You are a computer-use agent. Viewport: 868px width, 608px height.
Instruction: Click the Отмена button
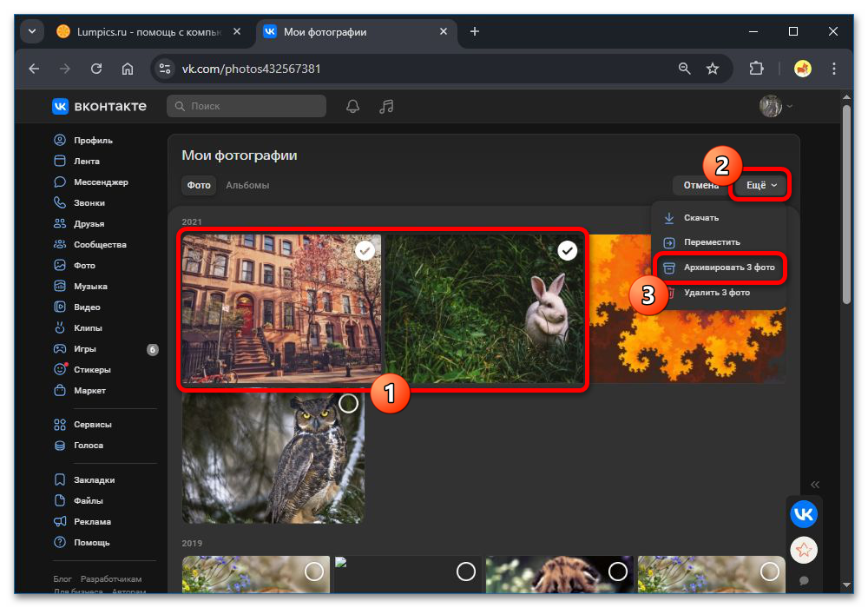click(700, 185)
